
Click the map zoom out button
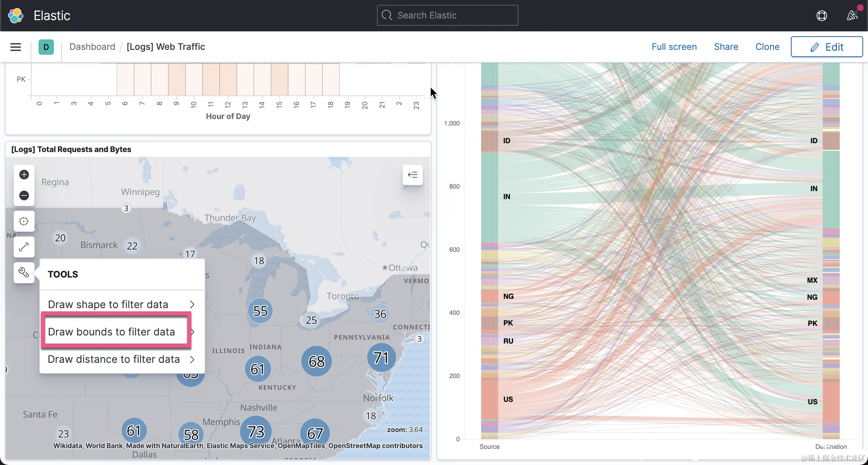tap(24, 195)
